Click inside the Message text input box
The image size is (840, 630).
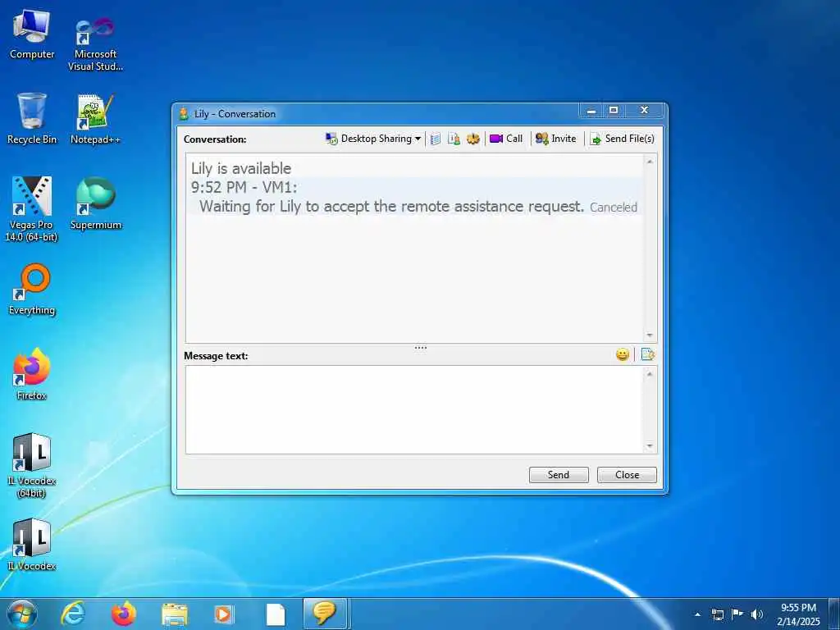click(414, 410)
